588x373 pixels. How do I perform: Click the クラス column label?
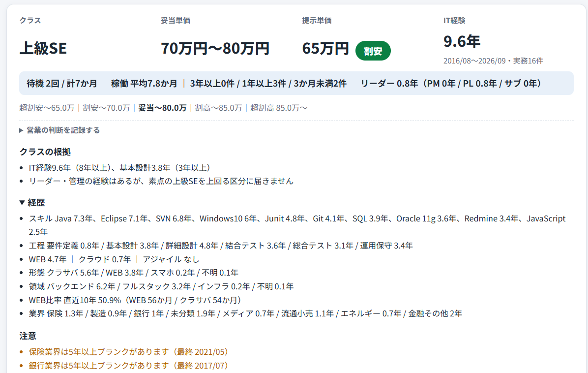(30, 21)
